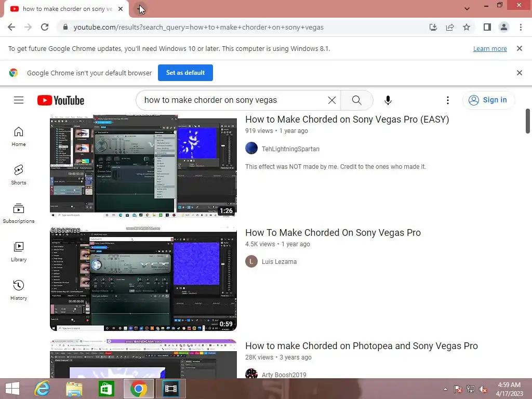Open Library in YouTube sidebar
Image resolution: width=532 pixels, height=399 pixels.
pyautogui.click(x=19, y=252)
